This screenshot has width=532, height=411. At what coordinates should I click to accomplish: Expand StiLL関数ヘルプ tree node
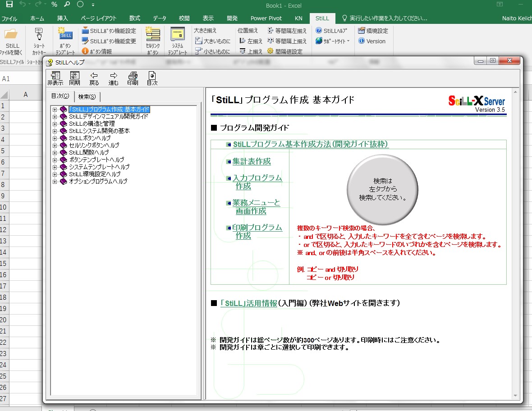[x=55, y=153]
